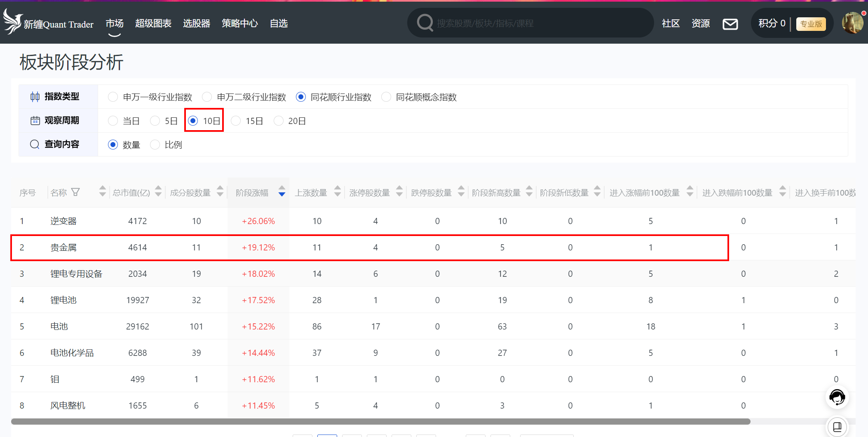
Task: Select the 申万一级行业指数 radio button
Action: (113, 97)
